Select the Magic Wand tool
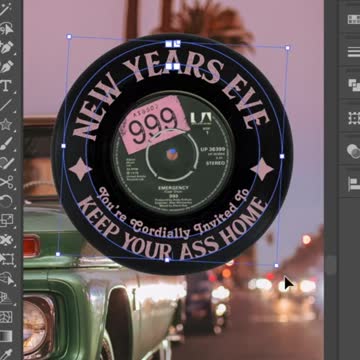This screenshot has height=360, width=360. click(x=6, y=10)
